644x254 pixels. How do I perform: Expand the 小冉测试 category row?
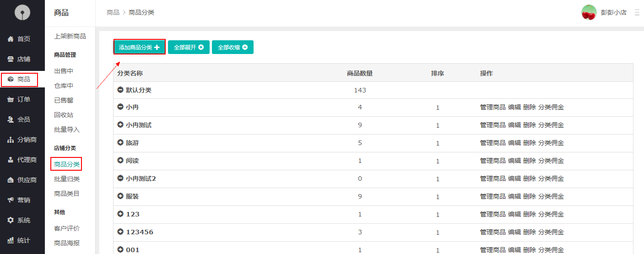[x=120, y=125]
